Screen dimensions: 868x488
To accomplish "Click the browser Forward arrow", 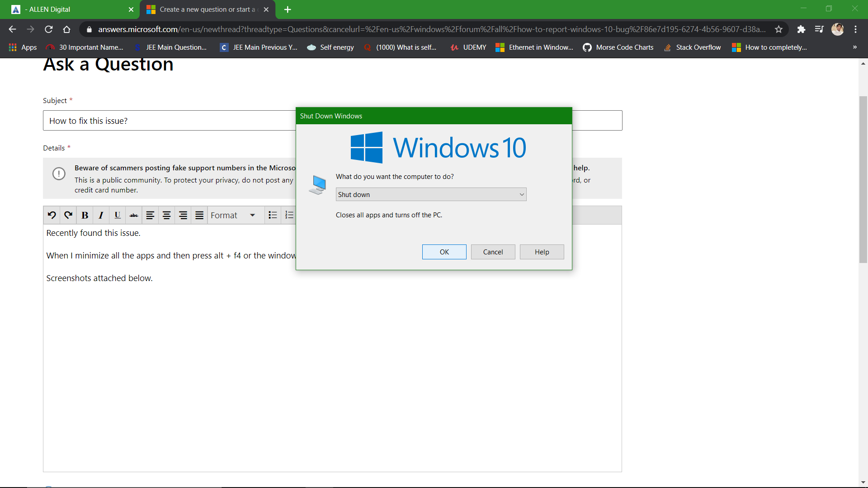I will click(x=30, y=29).
